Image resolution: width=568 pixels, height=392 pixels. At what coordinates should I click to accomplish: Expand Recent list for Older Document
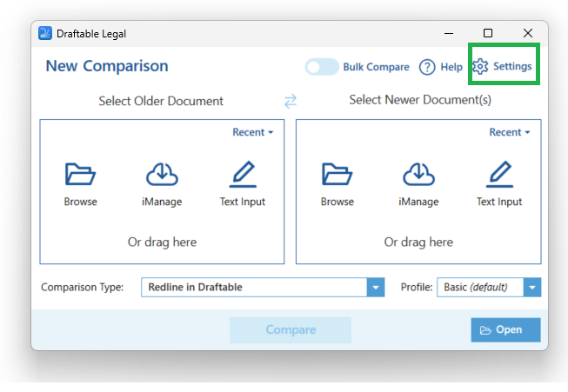tap(252, 132)
